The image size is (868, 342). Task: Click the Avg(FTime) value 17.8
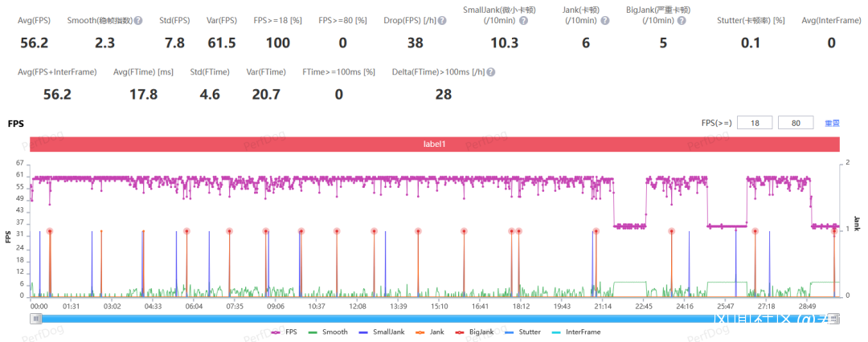coord(143,95)
